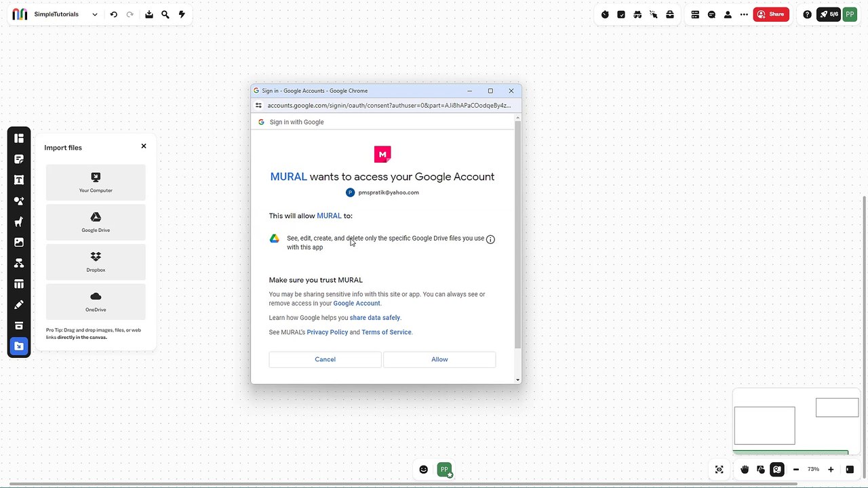Image resolution: width=868 pixels, height=488 pixels.
Task: Click the minus zoom out button
Action: coord(796,469)
